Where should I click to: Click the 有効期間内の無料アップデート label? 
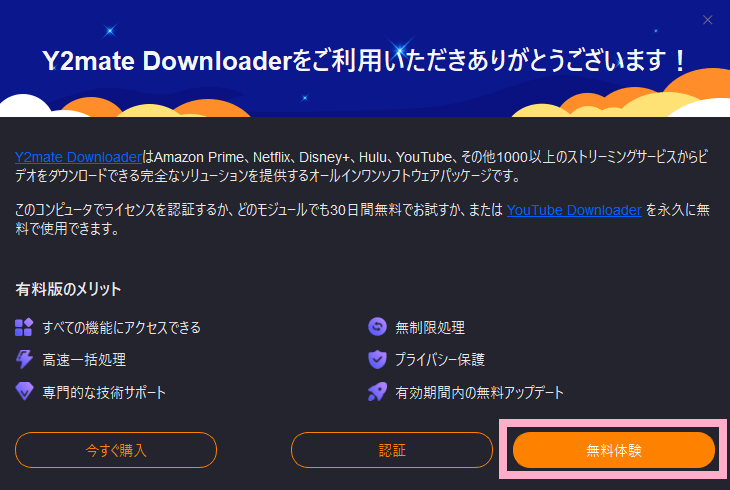point(480,392)
